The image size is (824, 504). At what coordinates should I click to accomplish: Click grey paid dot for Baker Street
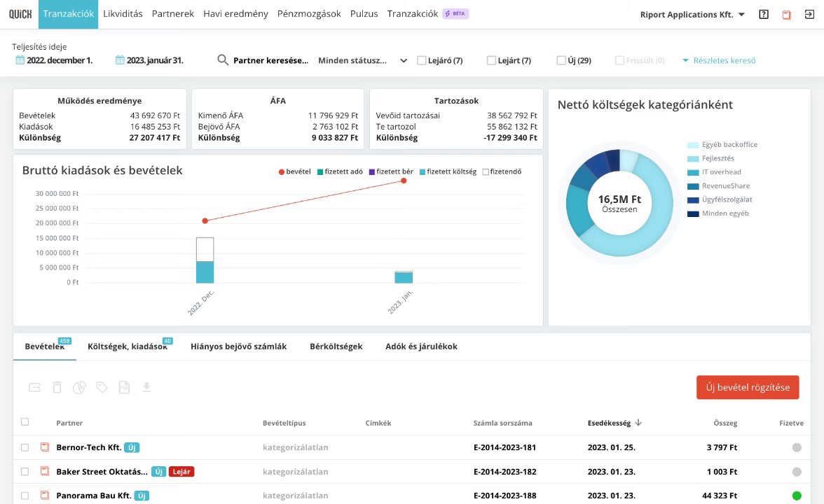point(797,472)
